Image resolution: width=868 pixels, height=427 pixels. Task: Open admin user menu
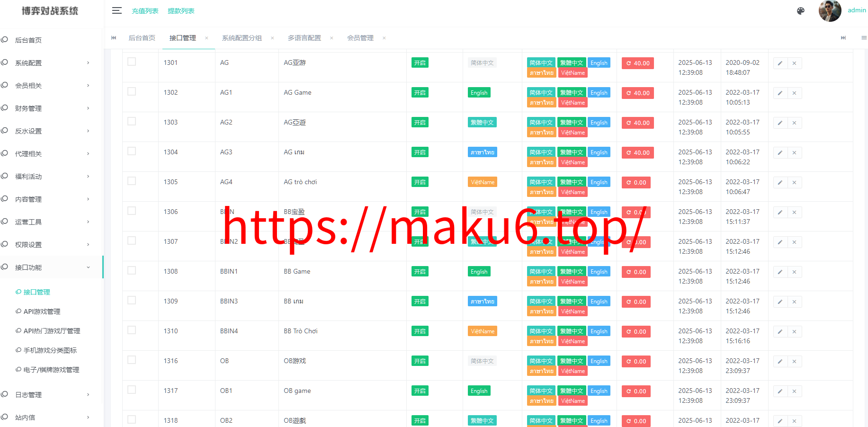(857, 10)
